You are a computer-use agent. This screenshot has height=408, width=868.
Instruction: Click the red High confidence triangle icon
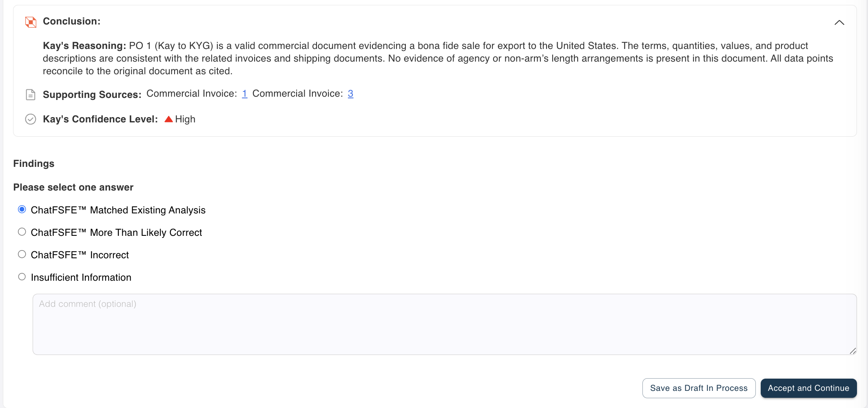pos(168,119)
